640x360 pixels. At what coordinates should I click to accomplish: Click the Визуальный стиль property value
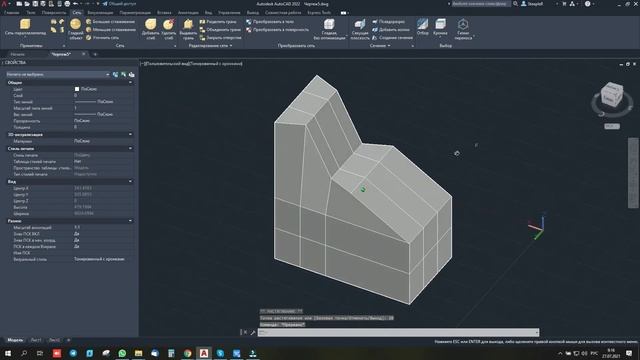pyautogui.click(x=99, y=259)
